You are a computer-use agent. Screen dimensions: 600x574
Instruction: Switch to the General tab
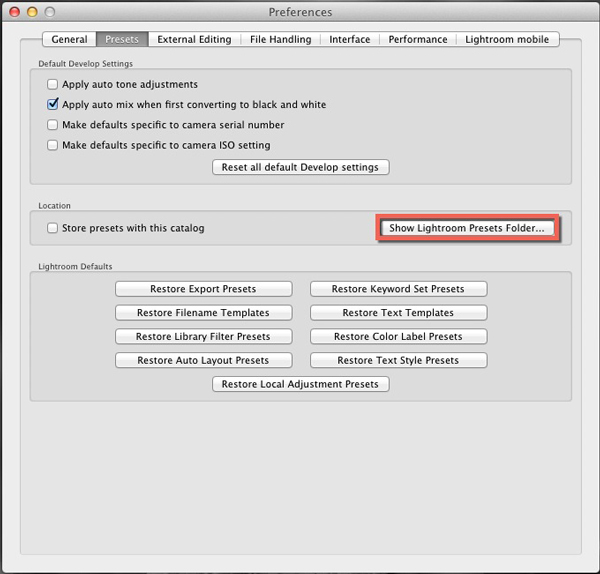pyautogui.click(x=69, y=40)
